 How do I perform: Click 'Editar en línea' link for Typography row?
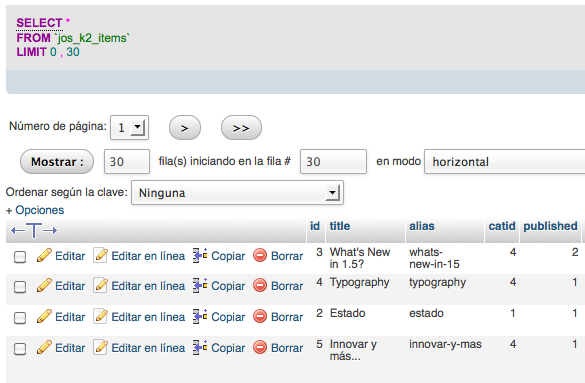[148, 286]
